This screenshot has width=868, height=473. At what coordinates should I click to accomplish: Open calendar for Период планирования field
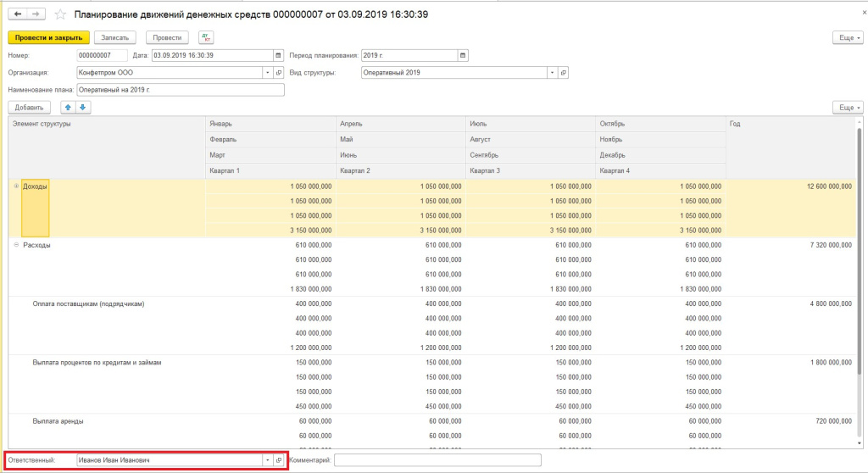click(x=463, y=56)
